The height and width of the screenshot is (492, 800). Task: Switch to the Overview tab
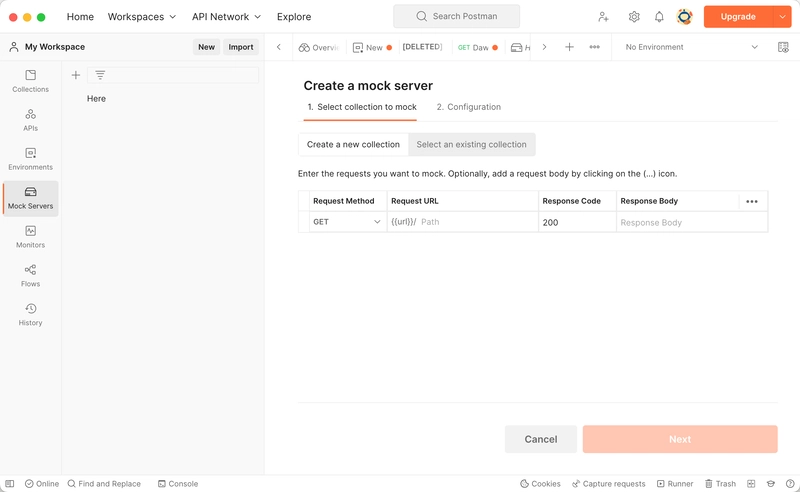(319, 47)
